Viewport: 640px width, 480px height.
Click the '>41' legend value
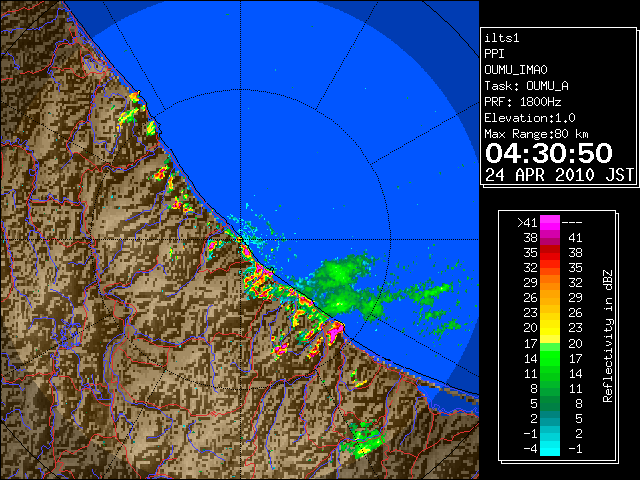pos(527,223)
